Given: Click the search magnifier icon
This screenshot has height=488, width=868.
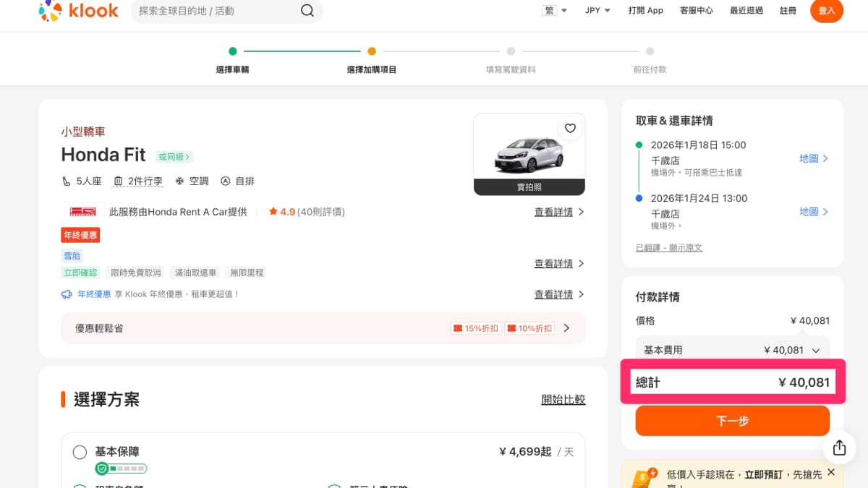Looking at the screenshot, I should (307, 11).
